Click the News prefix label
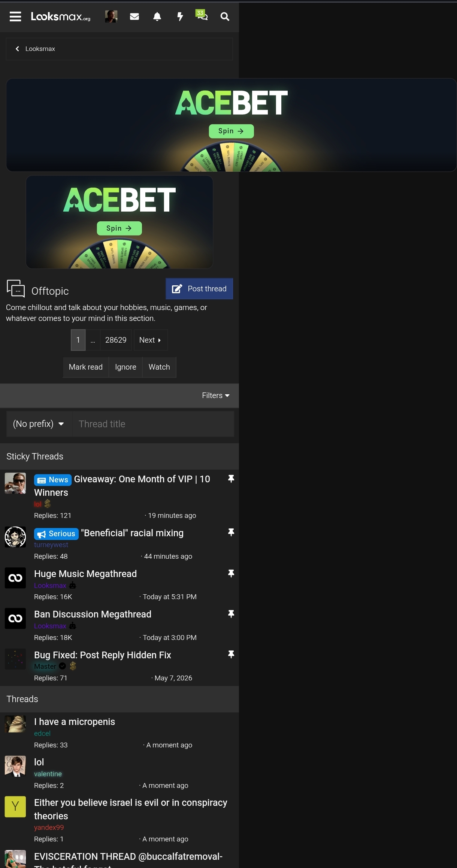This screenshot has height=868, width=457. click(53, 480)
